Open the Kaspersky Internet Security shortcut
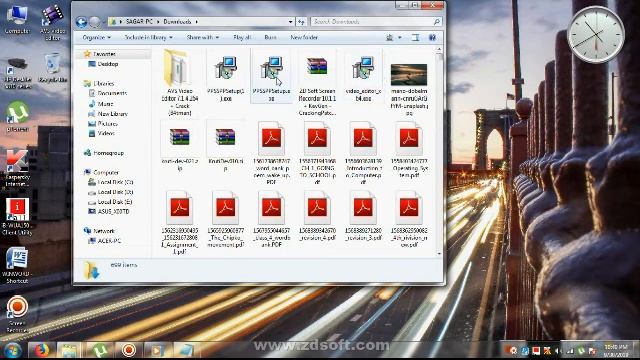 click(17, 168)
